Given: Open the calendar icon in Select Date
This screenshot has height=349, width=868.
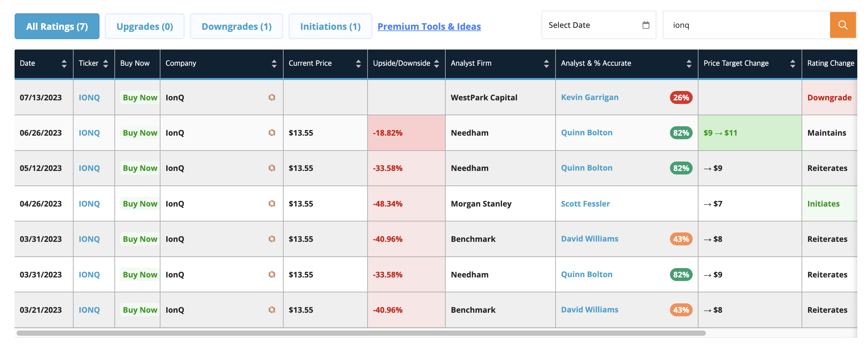Looking at the screenshot, I should (646, 25).
